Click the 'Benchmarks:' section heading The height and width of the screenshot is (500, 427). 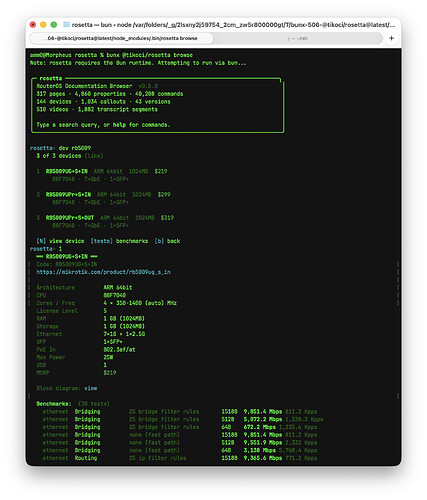point(54,404)
